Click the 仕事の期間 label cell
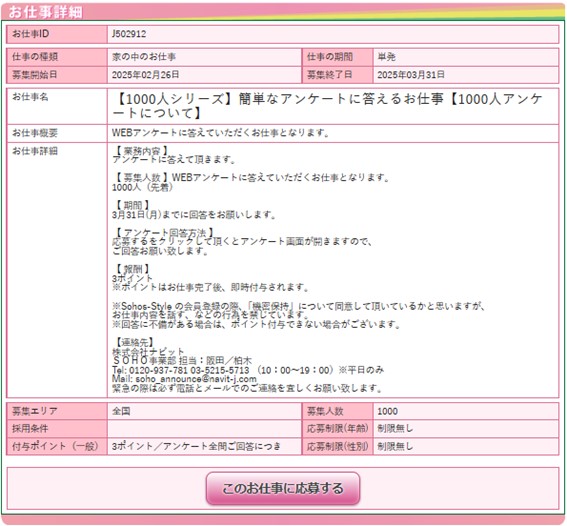This screenshot has height=526, width=567. (337, 57)
